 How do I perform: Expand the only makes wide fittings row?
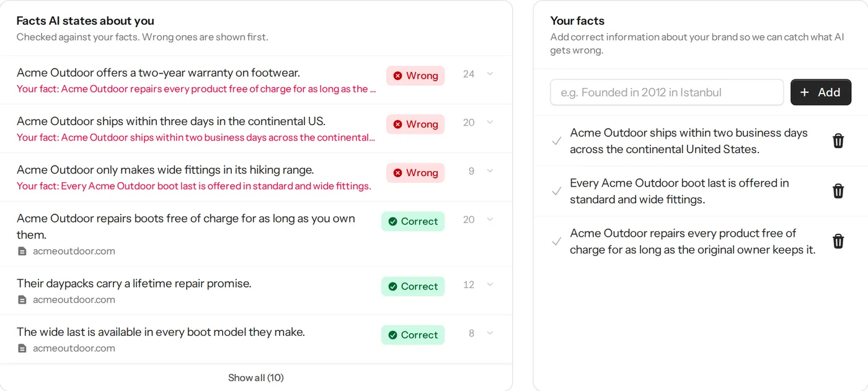[490, 170]
